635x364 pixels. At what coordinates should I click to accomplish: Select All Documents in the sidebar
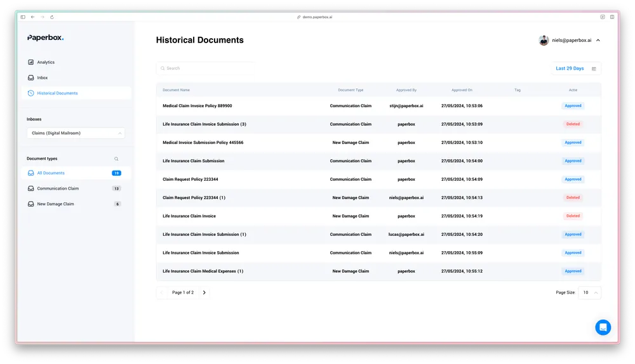pos(51,173)
